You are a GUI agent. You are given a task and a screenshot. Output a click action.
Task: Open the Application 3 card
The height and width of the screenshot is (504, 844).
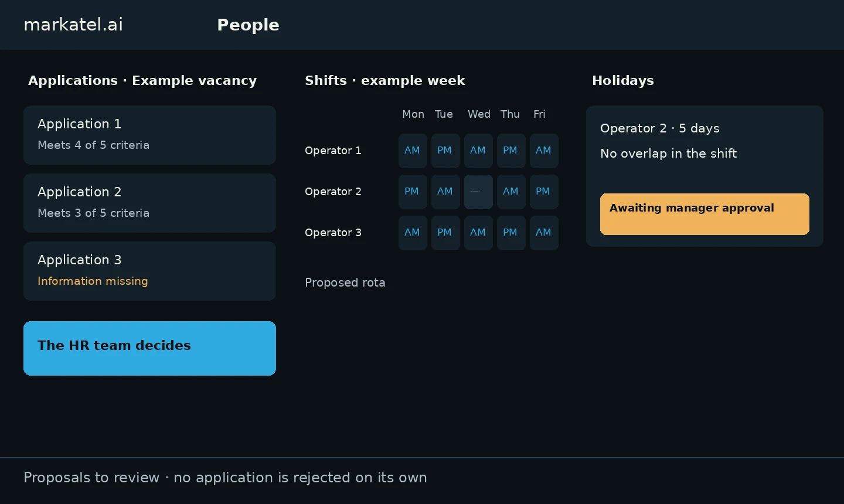click(x=149, y=271)
